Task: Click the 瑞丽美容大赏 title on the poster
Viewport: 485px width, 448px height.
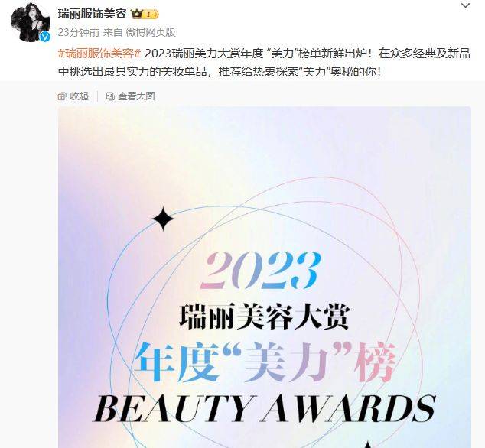Action: pos(265,317)
